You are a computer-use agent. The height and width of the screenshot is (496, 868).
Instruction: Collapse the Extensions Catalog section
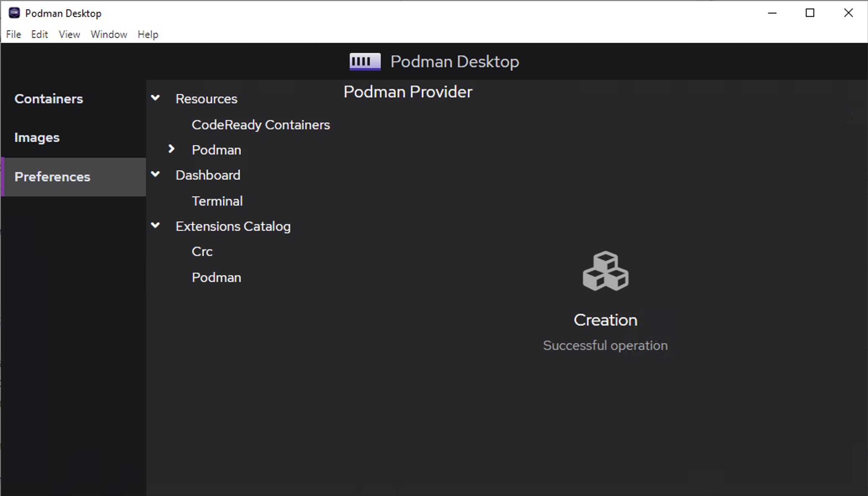tap(156, 226)
